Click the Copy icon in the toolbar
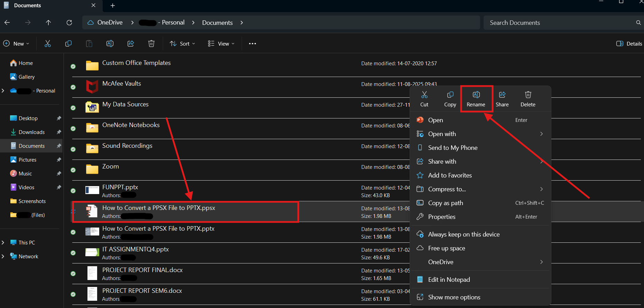644x308 pixels. pos(68,44)
